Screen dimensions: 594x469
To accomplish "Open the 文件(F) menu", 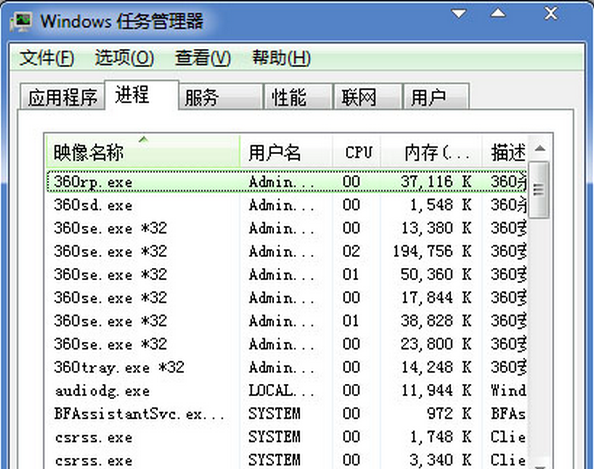I will (x=47, y=58).
